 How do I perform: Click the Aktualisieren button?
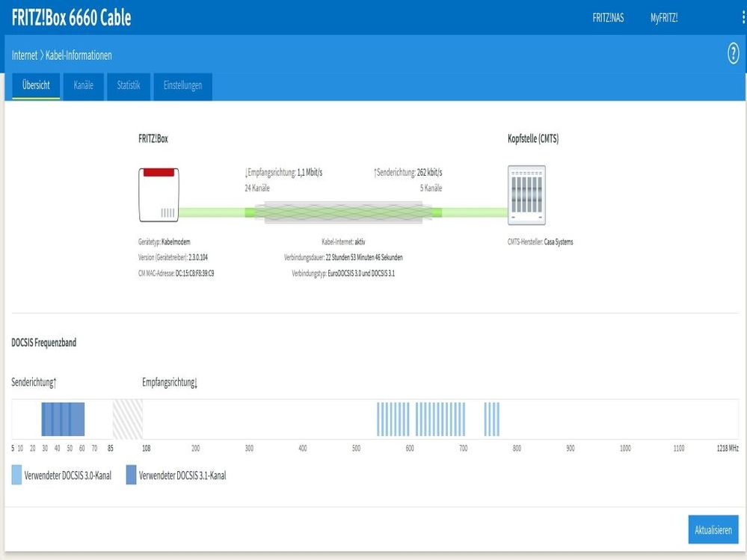713,529
